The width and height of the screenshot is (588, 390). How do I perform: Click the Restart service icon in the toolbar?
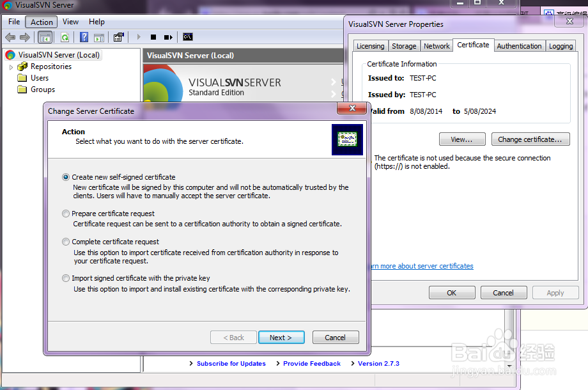(x=168, y=36)
